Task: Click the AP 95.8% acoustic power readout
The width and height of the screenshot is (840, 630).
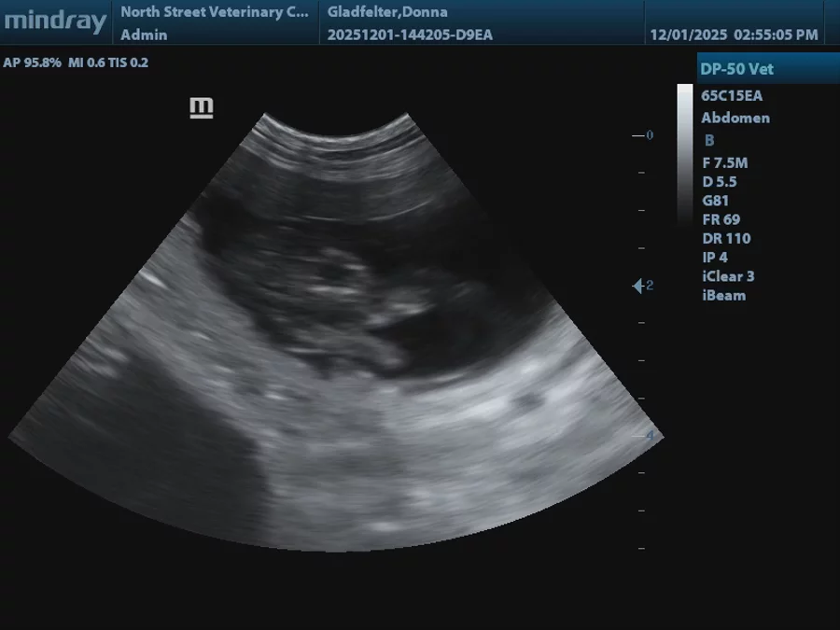Action: tap(33, 63)
